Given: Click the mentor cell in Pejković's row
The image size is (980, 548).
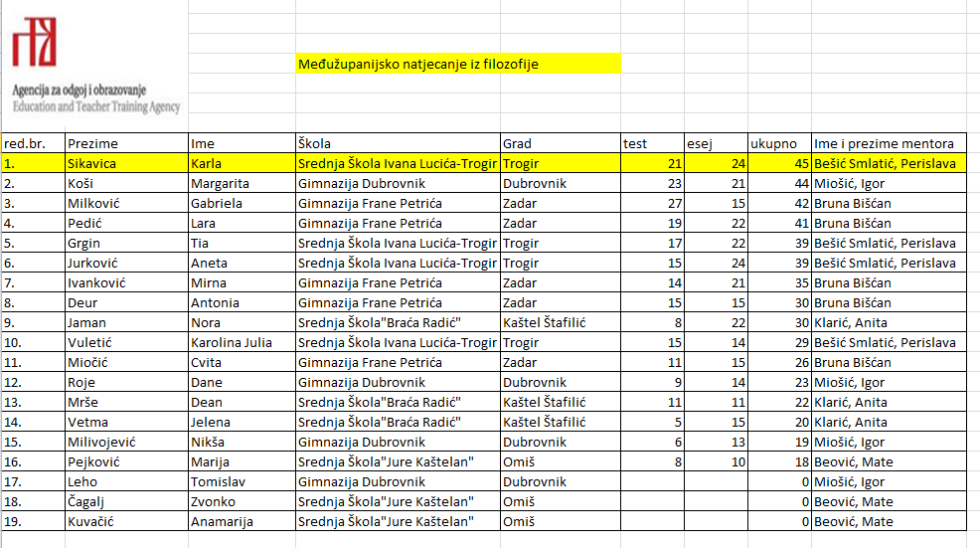Looking at the screenshot, I should pyautogui.click(x=889, y=461).
